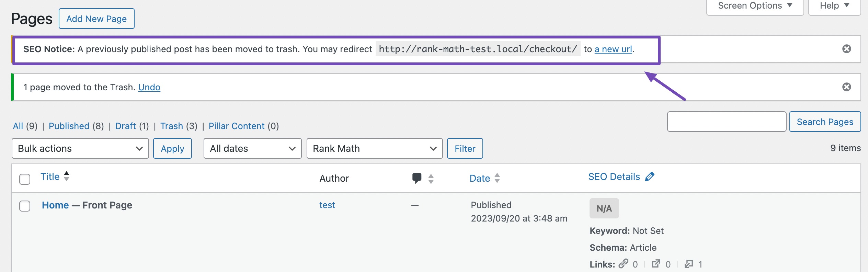Click the SEO Details edit pencil icon
Screen dimensions: 868x272
pyautogui.click(x=650, y=177)
